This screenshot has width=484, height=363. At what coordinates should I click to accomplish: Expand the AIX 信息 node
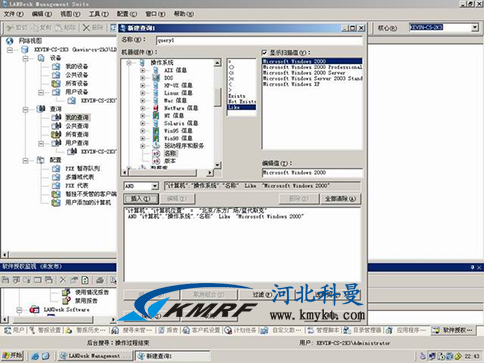tap(142, 70)
